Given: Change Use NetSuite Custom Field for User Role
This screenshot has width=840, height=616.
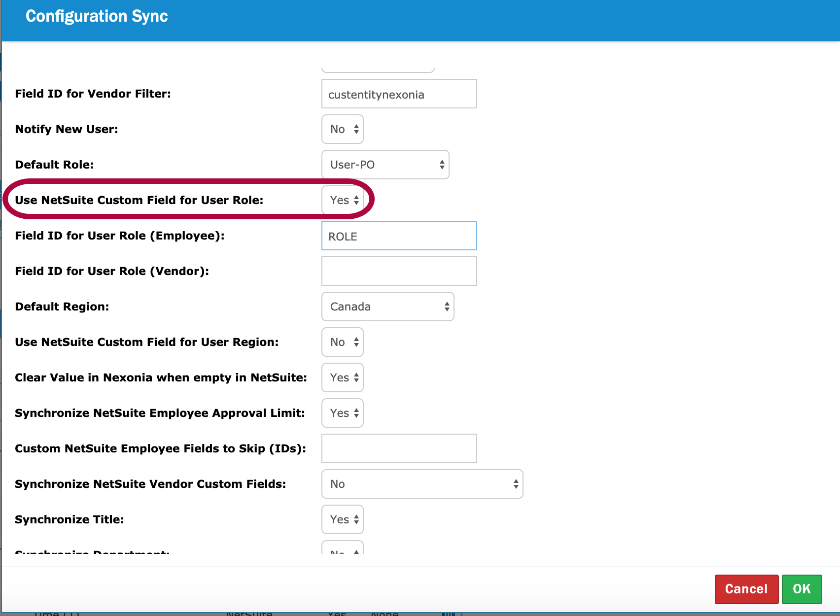Looking at the screenshot, I should 343,200.
